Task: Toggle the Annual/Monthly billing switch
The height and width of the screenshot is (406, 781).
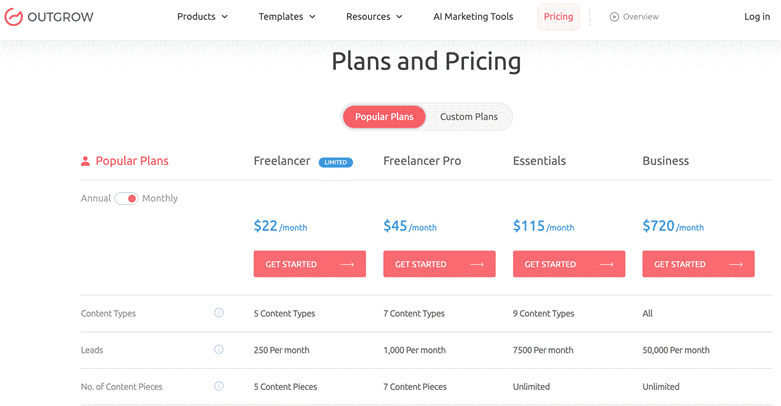Action: 126,198
